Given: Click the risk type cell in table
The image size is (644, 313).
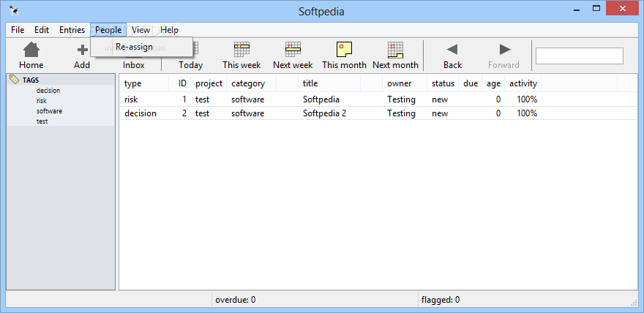Looking at the screenshot, I should (131, 99).
